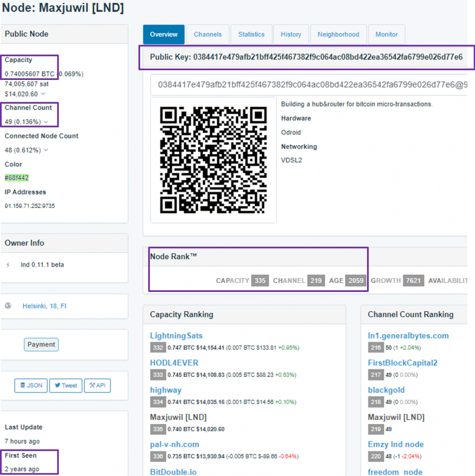
Task: Open the BitDouble.io node link
Action: coord(173,472)
